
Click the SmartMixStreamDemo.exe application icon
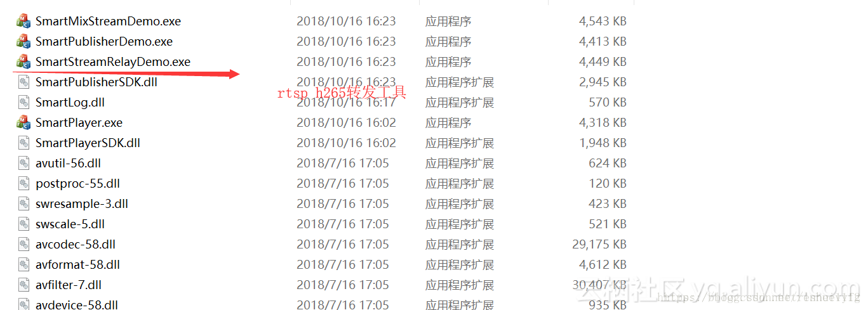pyautogui.click(x=23, y=21)
